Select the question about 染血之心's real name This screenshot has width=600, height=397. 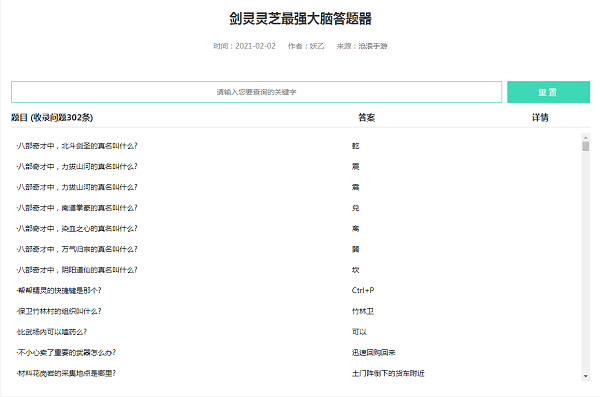click(77, 229)
